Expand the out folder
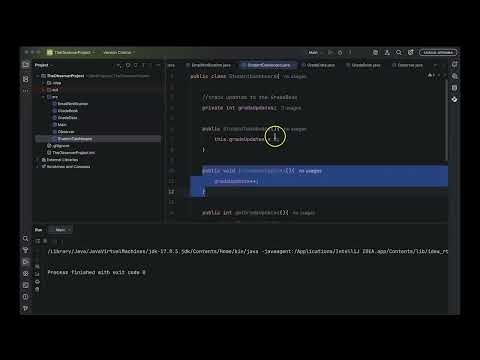Viewport: 480px width, 360px height. pos(44,90)
